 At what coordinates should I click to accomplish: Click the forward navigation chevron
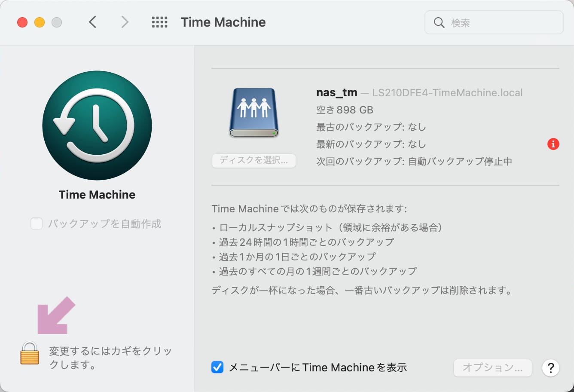(x=124, y=22)
